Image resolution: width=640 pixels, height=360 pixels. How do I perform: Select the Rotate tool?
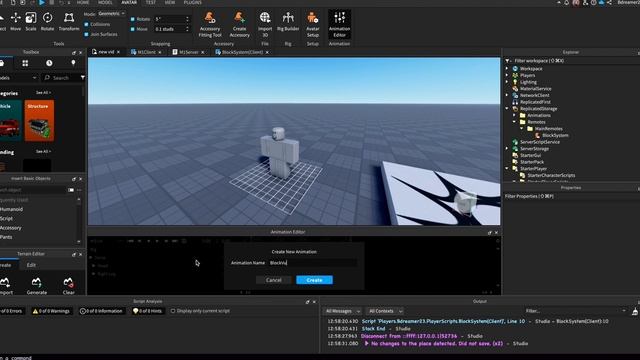[47, 22]
